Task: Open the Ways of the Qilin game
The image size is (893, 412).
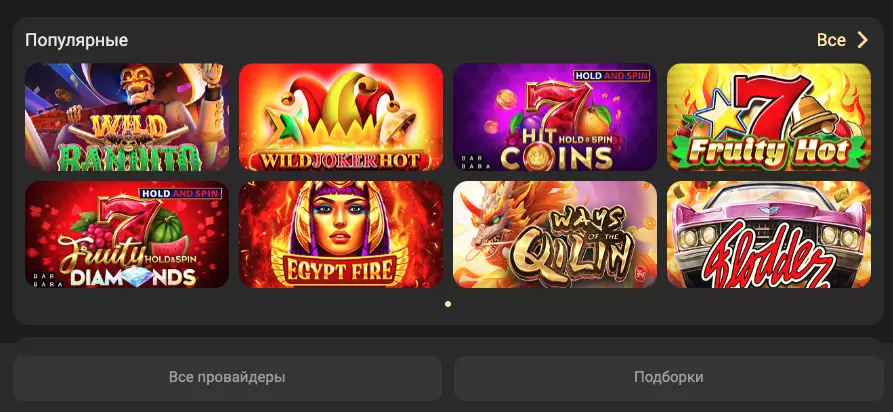Action: click(x=555, y=234)
